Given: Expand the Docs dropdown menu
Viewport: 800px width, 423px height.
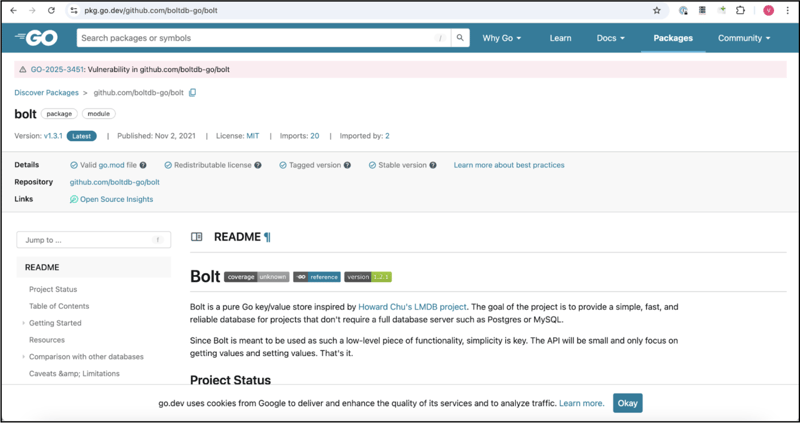Looking at the screenshot, I should pos(610,38).
